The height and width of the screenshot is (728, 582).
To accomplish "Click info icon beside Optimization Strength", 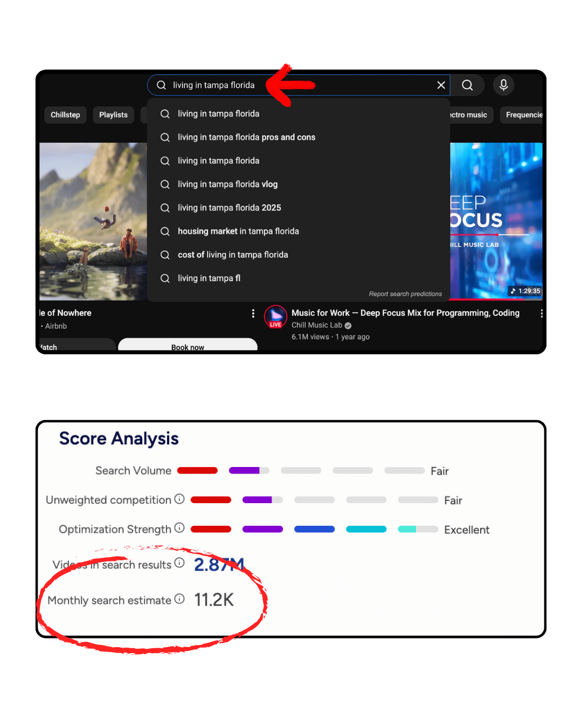I will [x=179, y=528].
